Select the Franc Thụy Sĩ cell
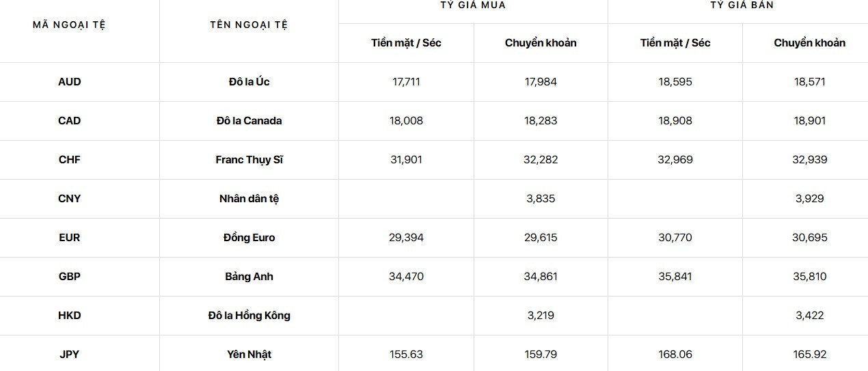Viewport: 868px width, 371px height. (x=249, y=160)
